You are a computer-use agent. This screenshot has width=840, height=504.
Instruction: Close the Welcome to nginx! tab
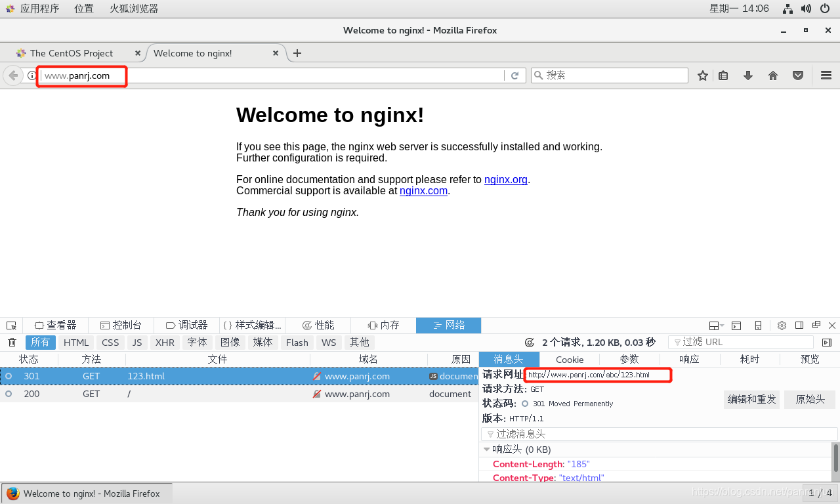click(x=276, y=53)
